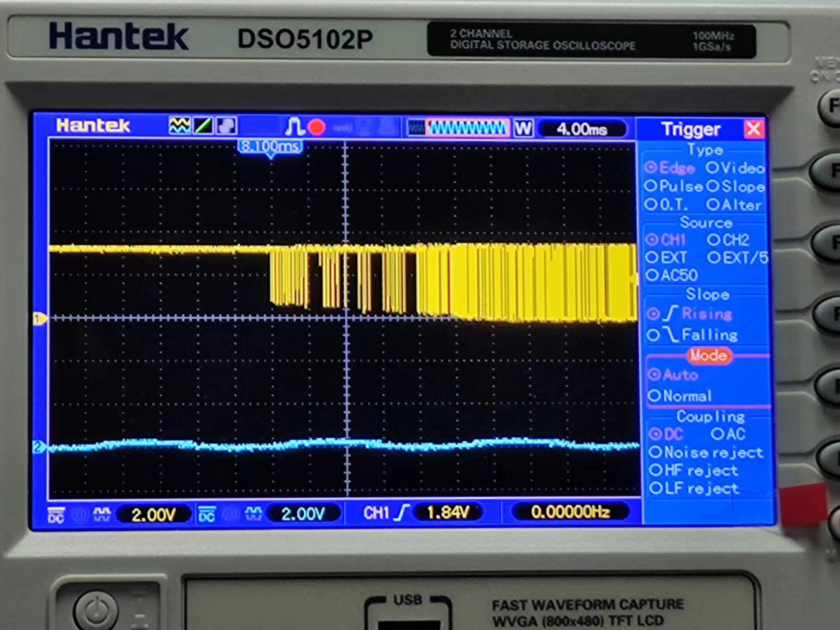Select Slope trigger type

click(x=735, y=187)
